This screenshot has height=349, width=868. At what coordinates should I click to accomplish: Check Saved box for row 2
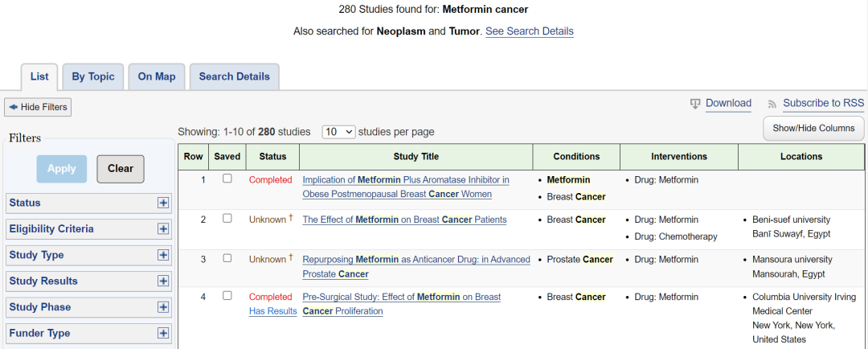point(227,219)
